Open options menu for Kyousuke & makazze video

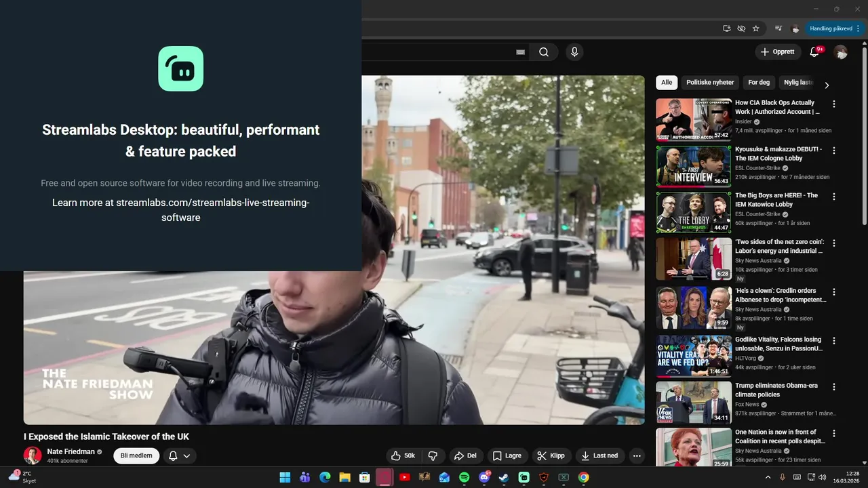coord(834,150)
